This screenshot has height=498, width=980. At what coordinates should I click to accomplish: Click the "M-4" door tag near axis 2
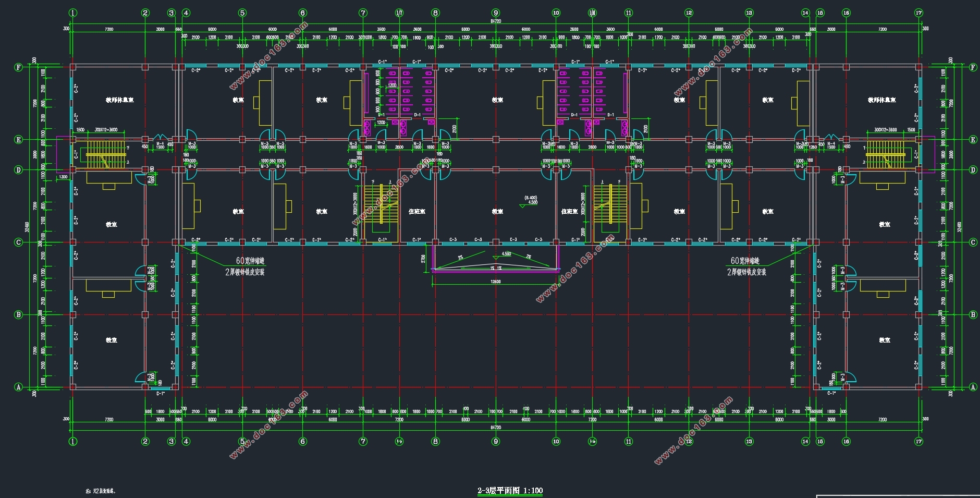(x=160, y=143)
